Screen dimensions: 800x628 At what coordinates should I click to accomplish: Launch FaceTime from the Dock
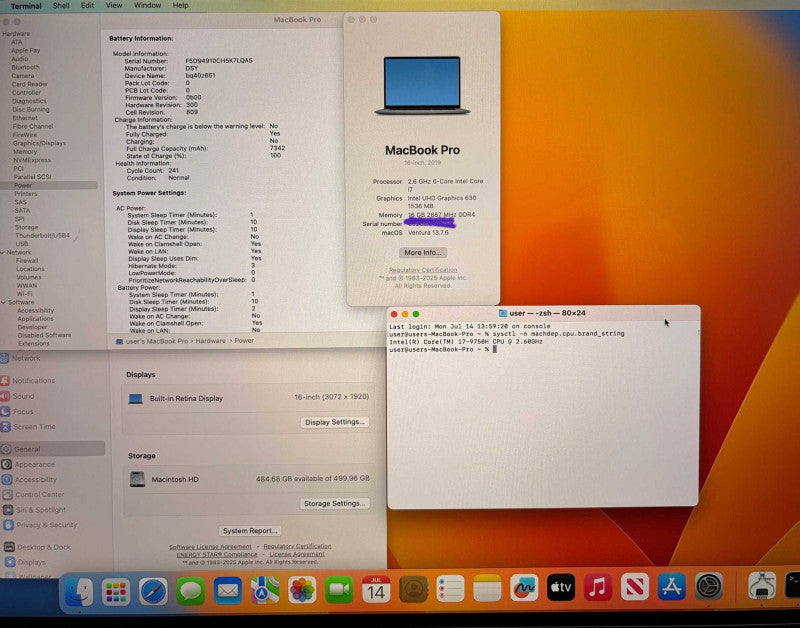tap(339, 589)
